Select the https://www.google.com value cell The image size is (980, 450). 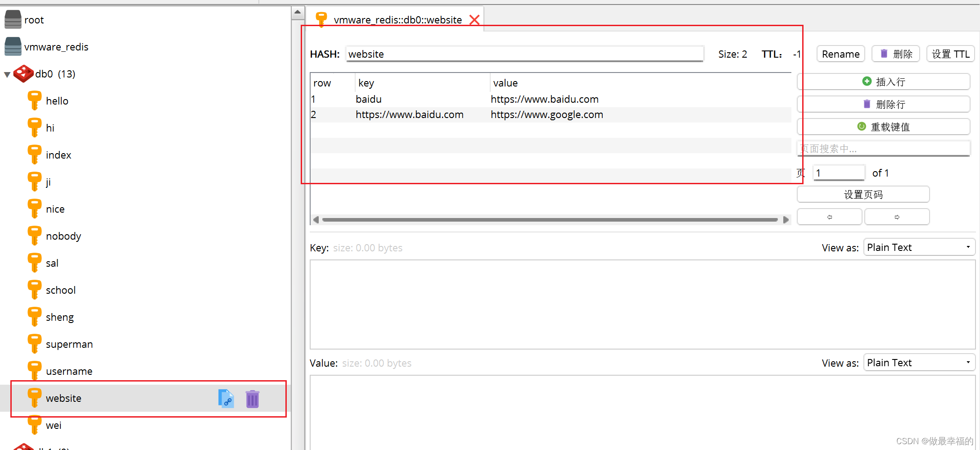pos(546,114)
